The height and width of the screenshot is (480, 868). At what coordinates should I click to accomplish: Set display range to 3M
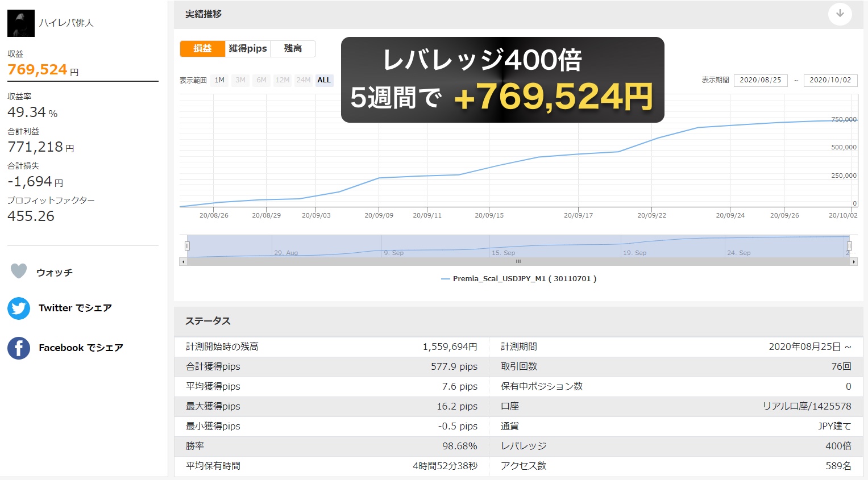click(x=240, y=80)
